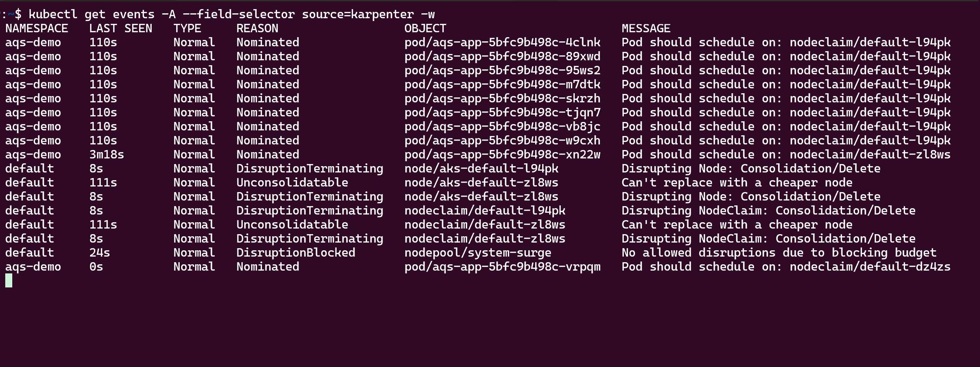980x367 pixels.
Task: Click nodeclaim/default-dz4zs in last message
Action: tap(870, 267)
